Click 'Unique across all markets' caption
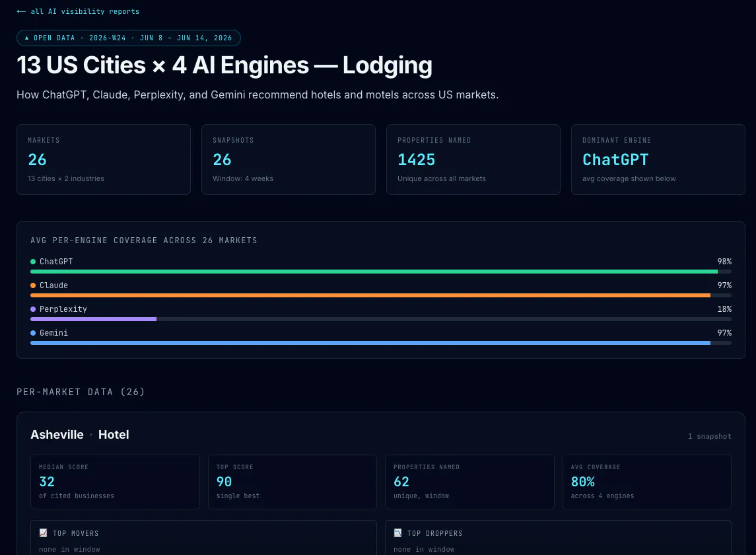The image size is (756, 555). point(442,178)
